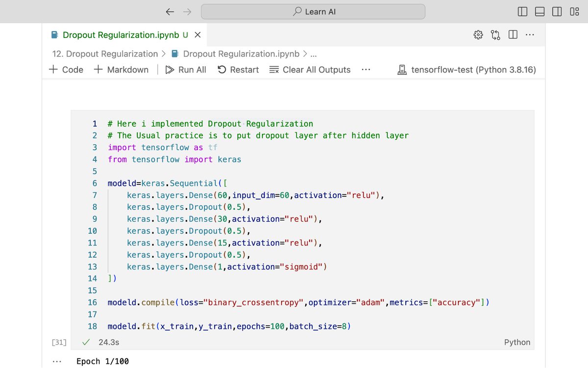Screen dimensions: 588x368
Task: Go back with the left arrow
Action: click(x=170, y=12)
